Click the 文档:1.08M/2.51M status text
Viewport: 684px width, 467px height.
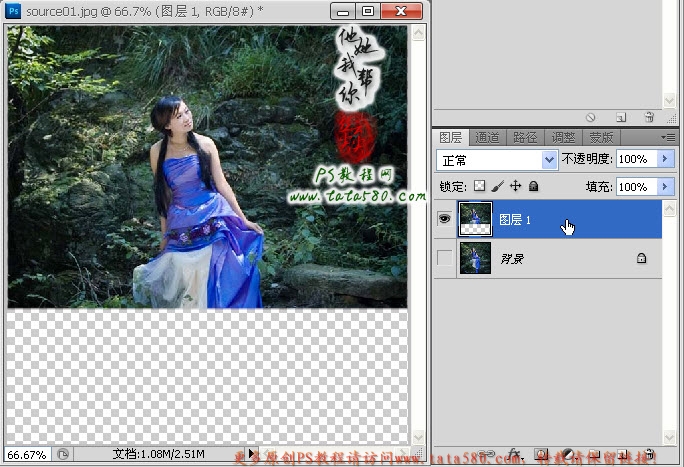point(158,454)
